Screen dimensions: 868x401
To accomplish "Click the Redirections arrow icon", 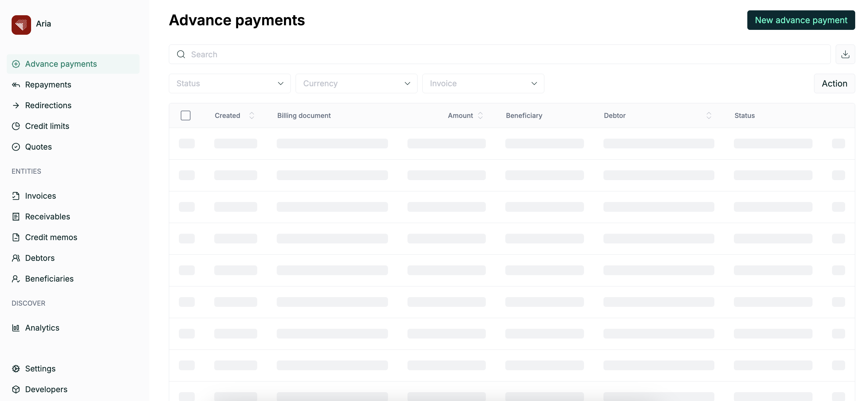I will (16, 105).
